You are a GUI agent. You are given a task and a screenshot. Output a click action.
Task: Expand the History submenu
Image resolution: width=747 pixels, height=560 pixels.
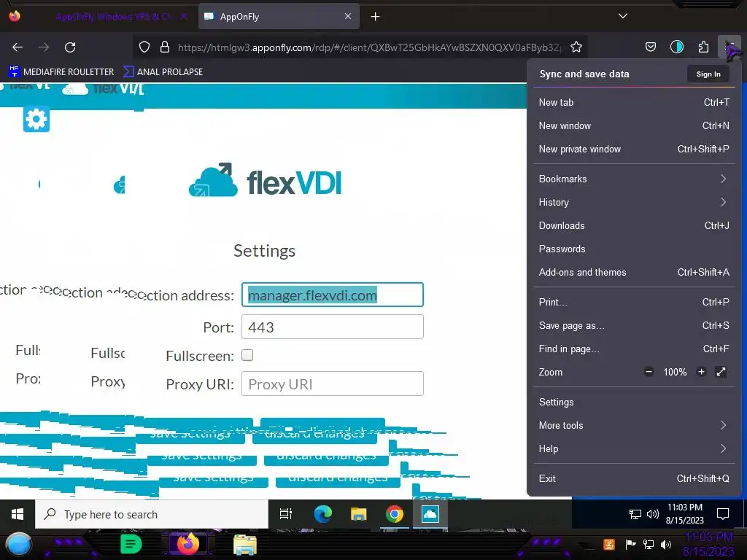634,203
